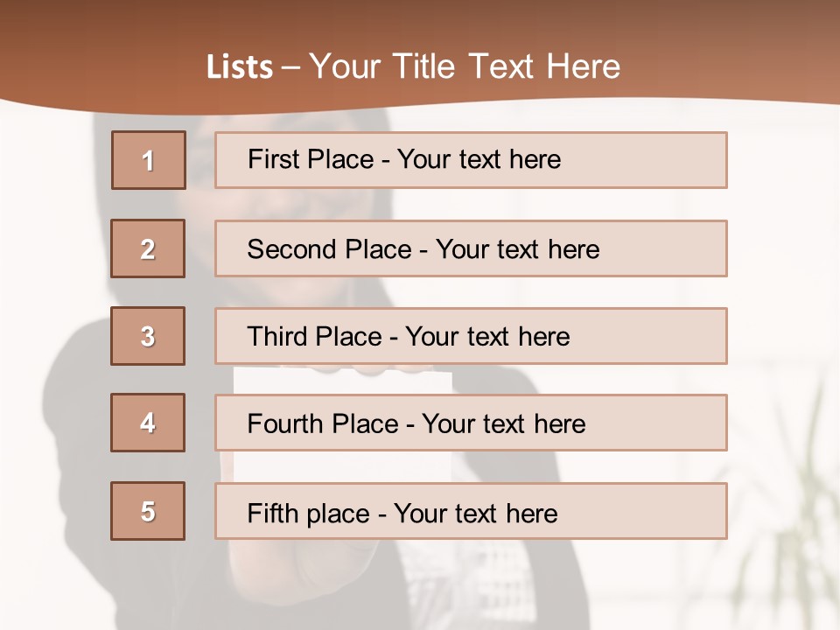Click the bold word 'Lists' in title
The width and height of the screenshot is (840, 630).
click(x=239, y=67)
